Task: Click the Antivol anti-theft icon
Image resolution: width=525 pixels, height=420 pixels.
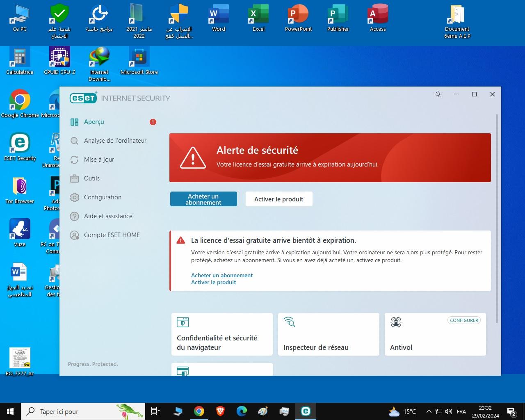Action: pyautogui.click(x=396, y=322)
